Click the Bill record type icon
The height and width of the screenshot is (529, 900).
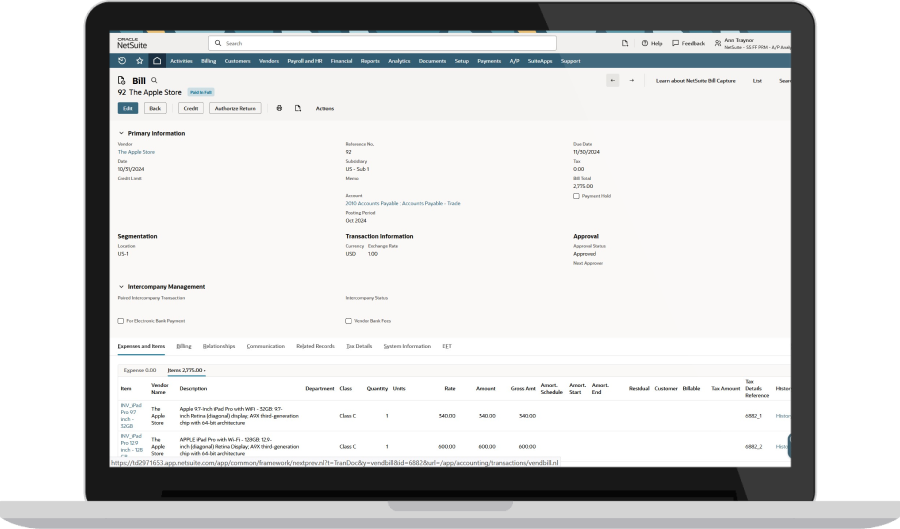[121, 81]
